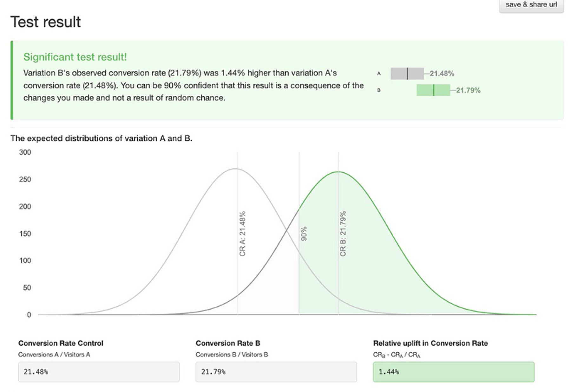Click the green variation B interval bar
Image resolution: width=571 pixels, height=392 pixels.
pos(433,90)
